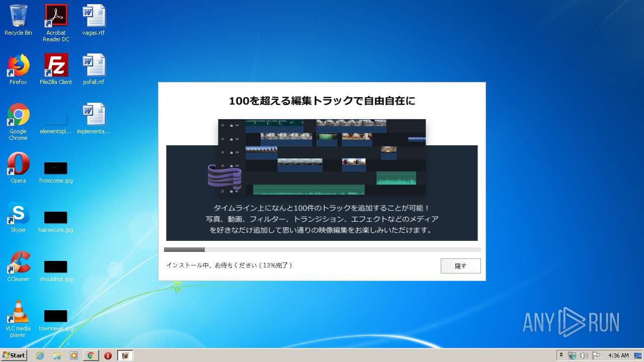Show hidden system tray icons
Viewport: 644px width, 362px height.
561,355
